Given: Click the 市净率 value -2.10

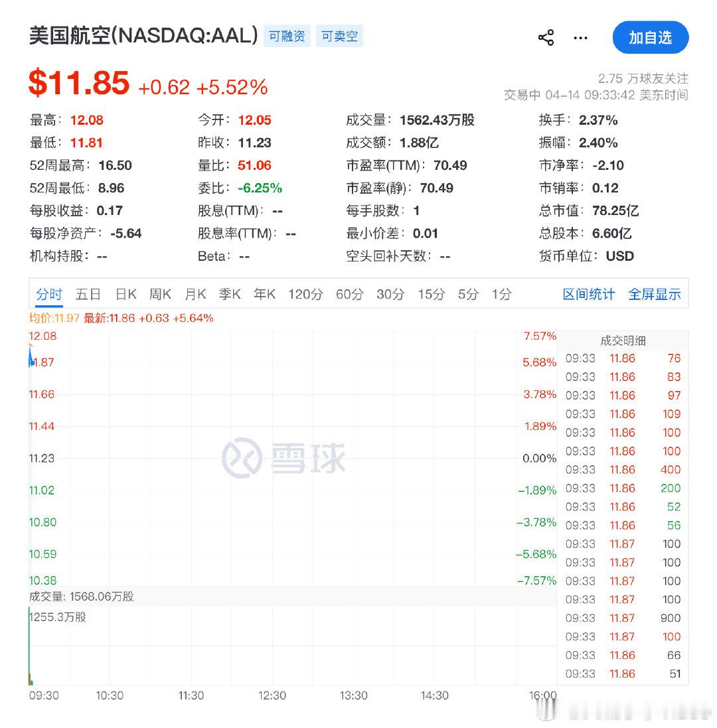Looking at the screenshot, I should [x=608, y=166].
